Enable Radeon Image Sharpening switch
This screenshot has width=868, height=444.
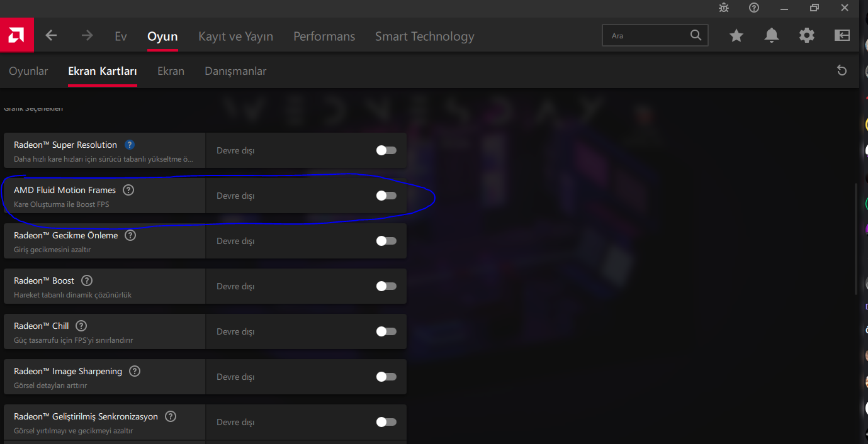(386, 377)
